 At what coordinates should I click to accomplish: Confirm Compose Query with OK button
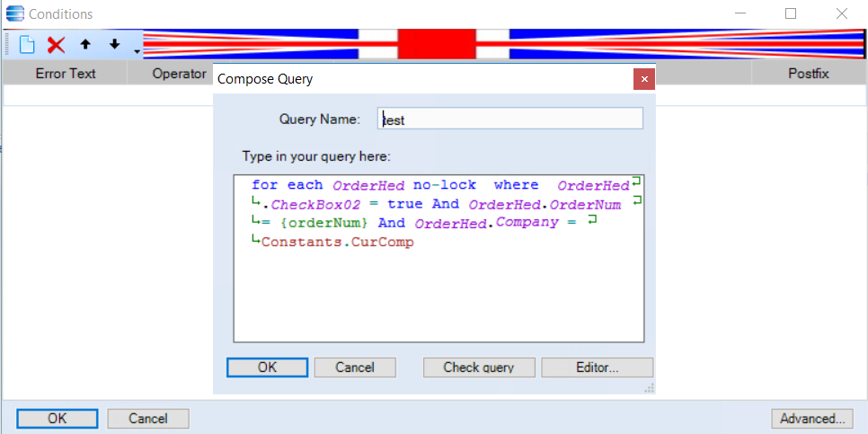pos(268,367)
